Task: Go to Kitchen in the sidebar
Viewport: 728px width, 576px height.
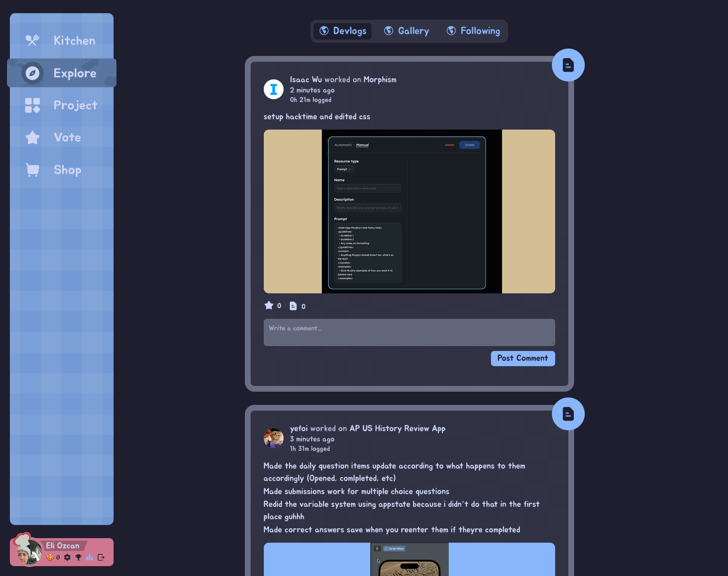Action: pos(62,41)
